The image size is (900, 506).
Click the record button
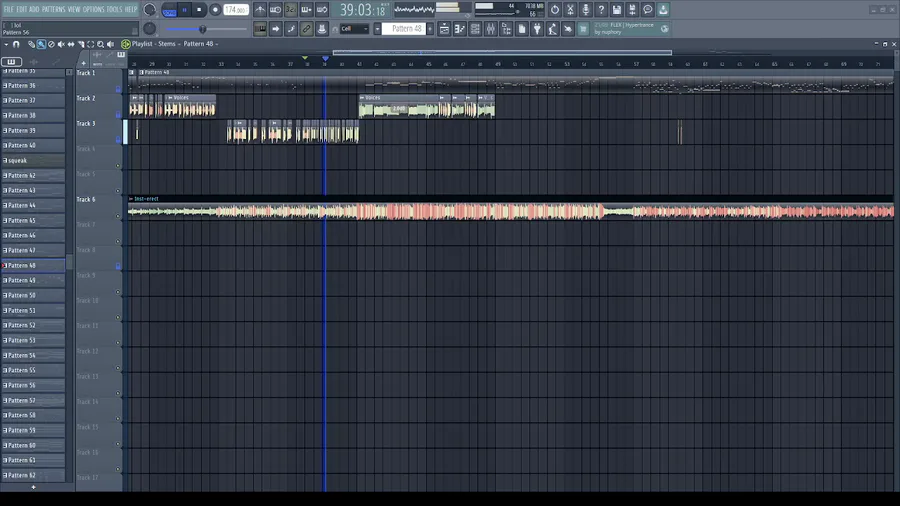click(215, 10)
